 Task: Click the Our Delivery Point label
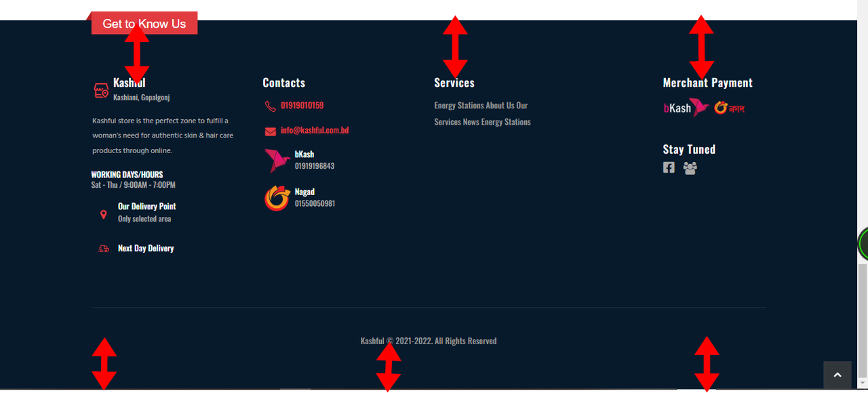pyautogui.click(x=146, y=206)
